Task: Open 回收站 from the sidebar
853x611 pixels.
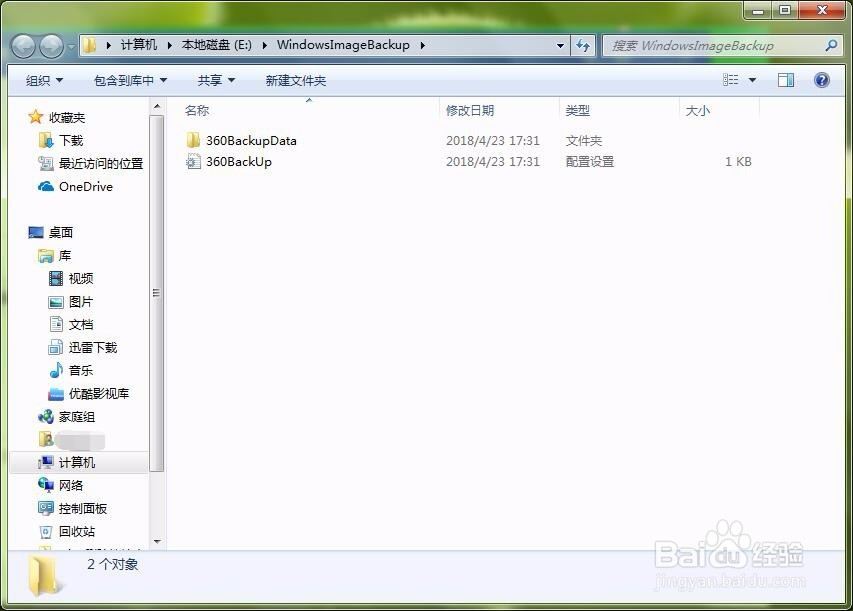Action: (x=78, y=531)
